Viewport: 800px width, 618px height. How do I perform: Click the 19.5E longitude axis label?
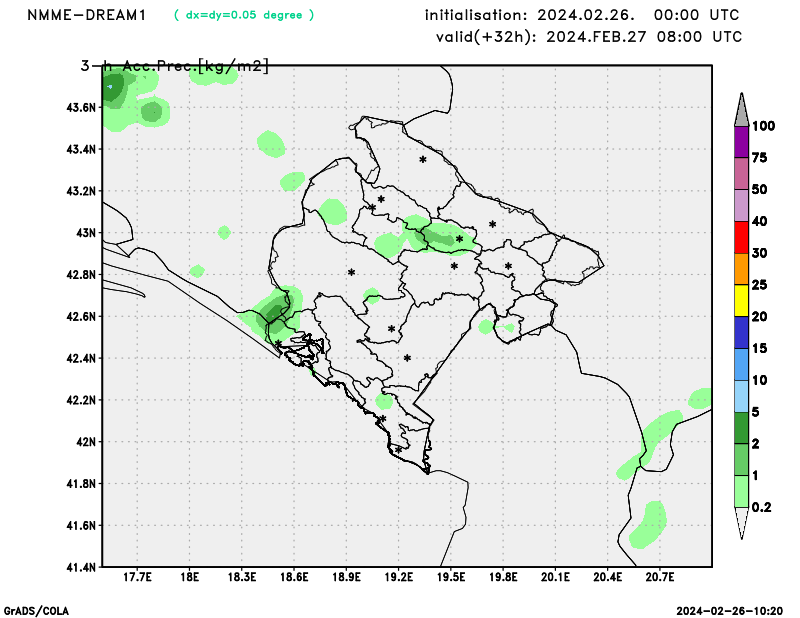click(451, 577)
